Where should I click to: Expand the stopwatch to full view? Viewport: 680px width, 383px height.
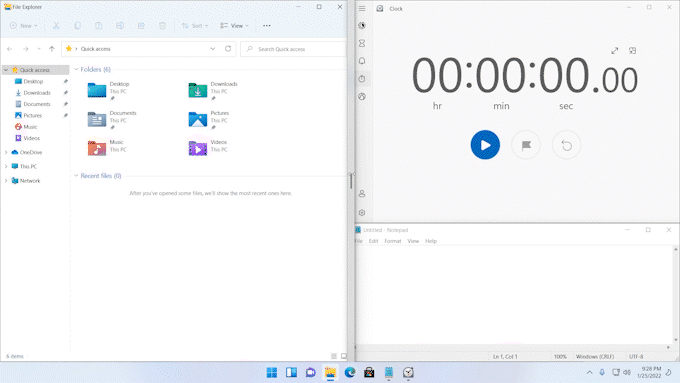click(615, 51)
